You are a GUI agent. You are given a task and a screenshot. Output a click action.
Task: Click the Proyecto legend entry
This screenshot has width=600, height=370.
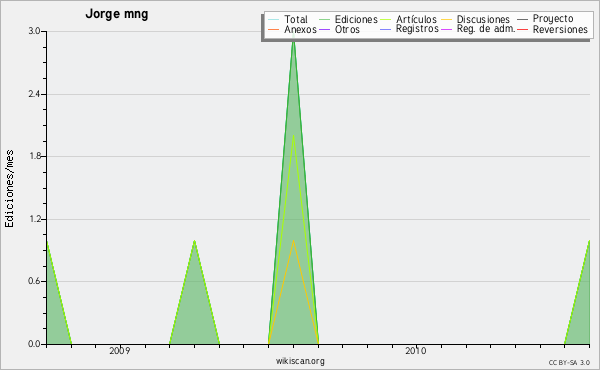click(x=545, y=18)
